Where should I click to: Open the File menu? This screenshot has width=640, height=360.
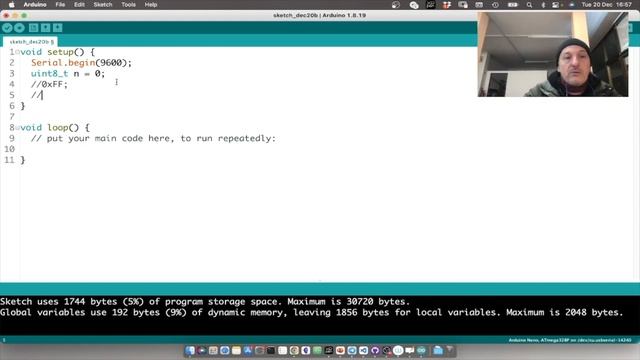[x=60, y=4]
